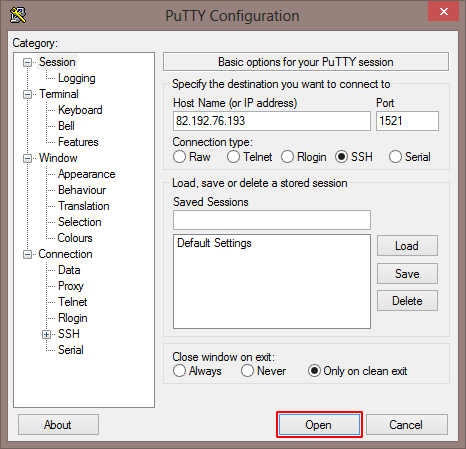Set close window on exit to Always
The width and height of the screenshot is (466, 449).
coord(179,371)
